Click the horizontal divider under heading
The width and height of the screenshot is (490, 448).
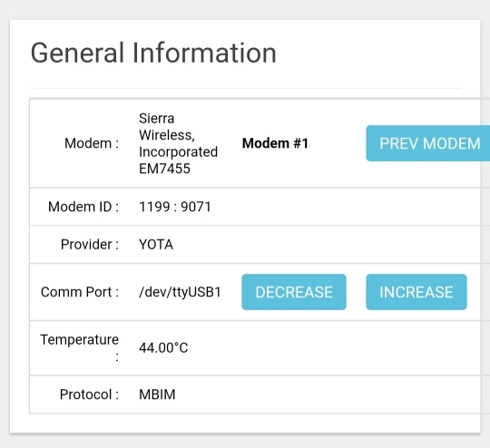[x=245, y=88]
